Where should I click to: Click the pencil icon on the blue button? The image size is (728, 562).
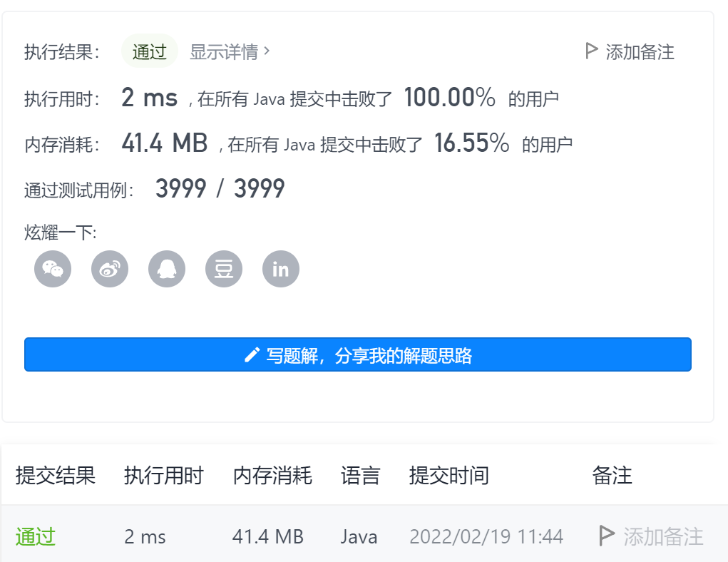coord(251,354)
